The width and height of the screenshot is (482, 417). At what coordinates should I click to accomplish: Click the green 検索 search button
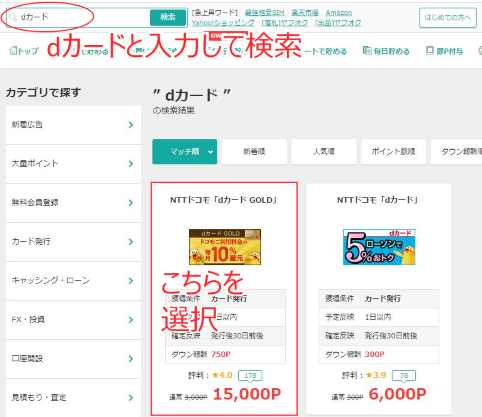click(x=168, y=17)
